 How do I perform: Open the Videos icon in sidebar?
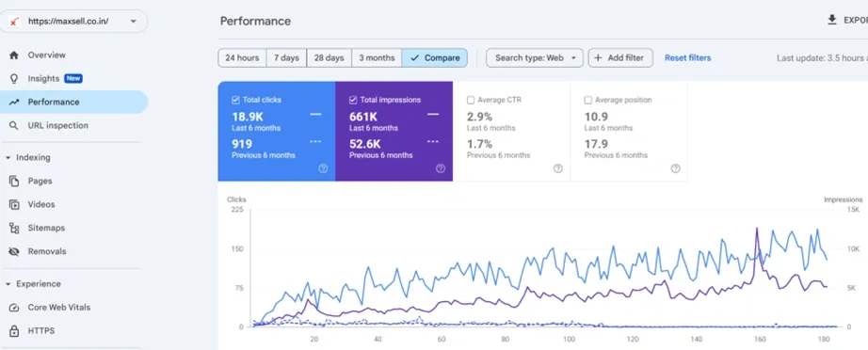(14, 204)
